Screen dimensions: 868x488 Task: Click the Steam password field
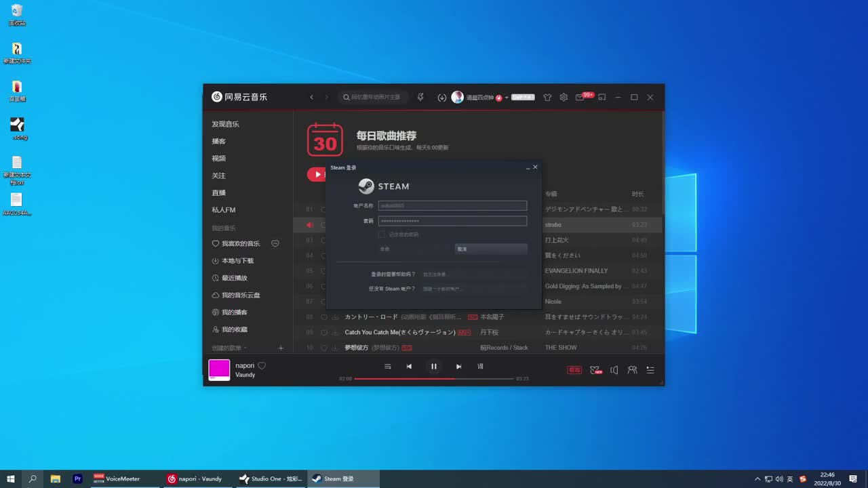pos(452,221)
